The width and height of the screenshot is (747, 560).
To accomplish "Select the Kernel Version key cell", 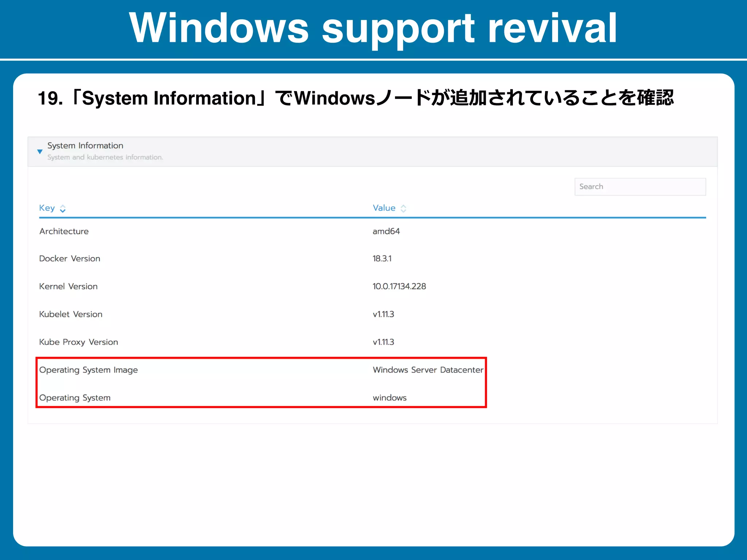I will click(x=68, y=286).
